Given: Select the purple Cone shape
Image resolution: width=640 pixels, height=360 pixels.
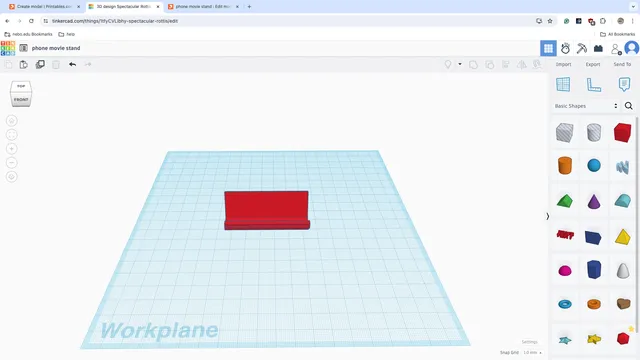Looking at the screenshot, I should tap(594, 202).
